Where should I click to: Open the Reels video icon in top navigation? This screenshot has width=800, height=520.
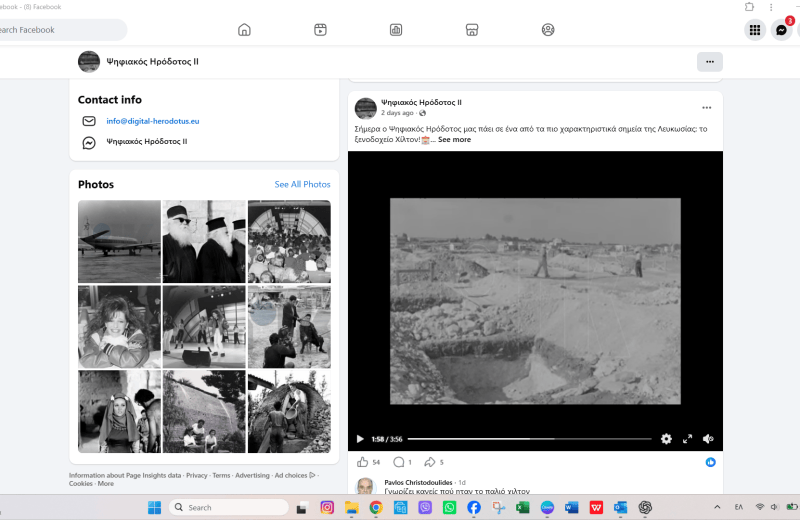(x=320, y=30)
